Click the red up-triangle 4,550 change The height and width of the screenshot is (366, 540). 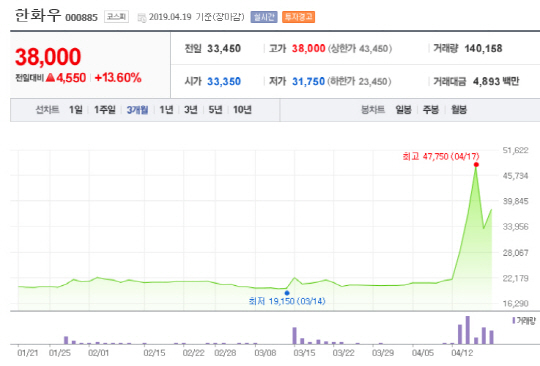point(66,78)
